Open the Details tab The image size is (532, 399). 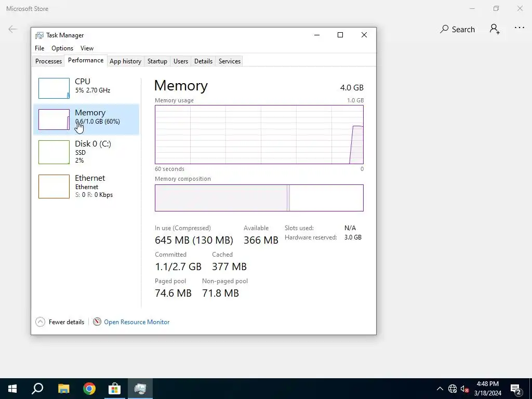pos(203,61)
